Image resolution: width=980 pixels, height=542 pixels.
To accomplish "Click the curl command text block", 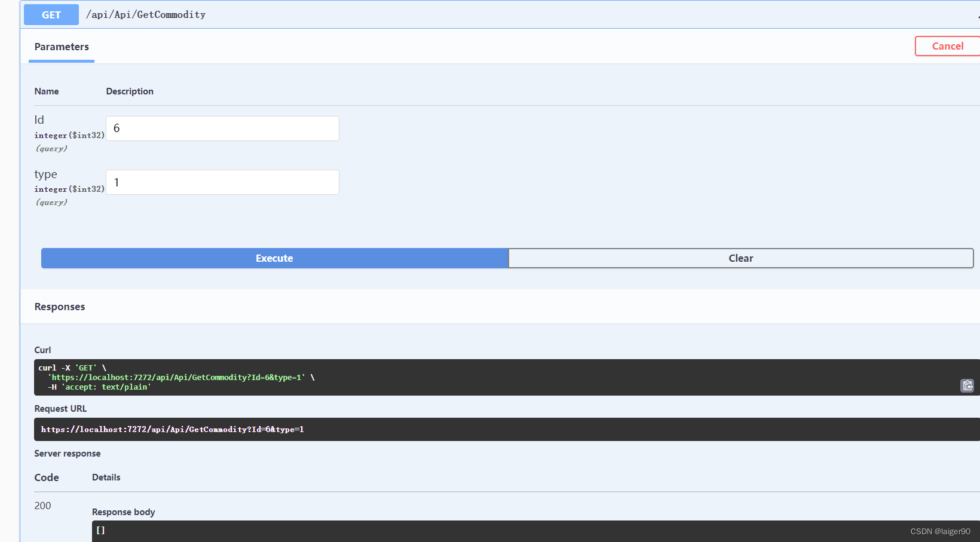I will click(179, 377).
